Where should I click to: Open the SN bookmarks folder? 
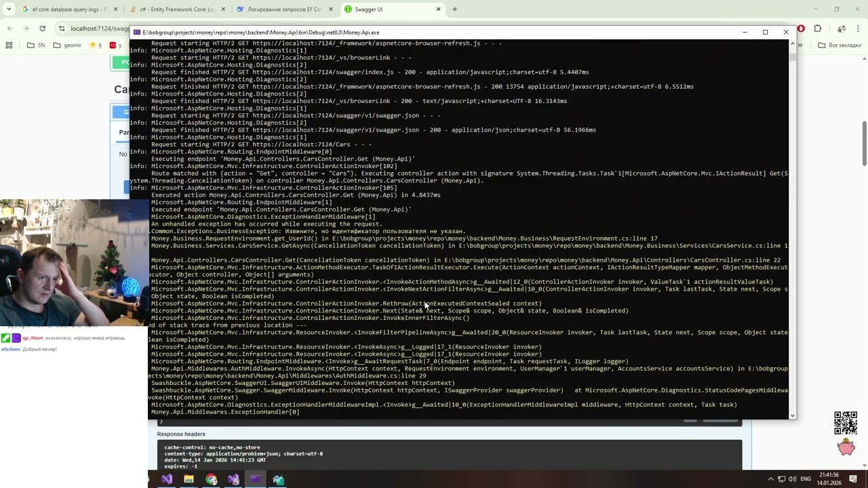point(36,45)
